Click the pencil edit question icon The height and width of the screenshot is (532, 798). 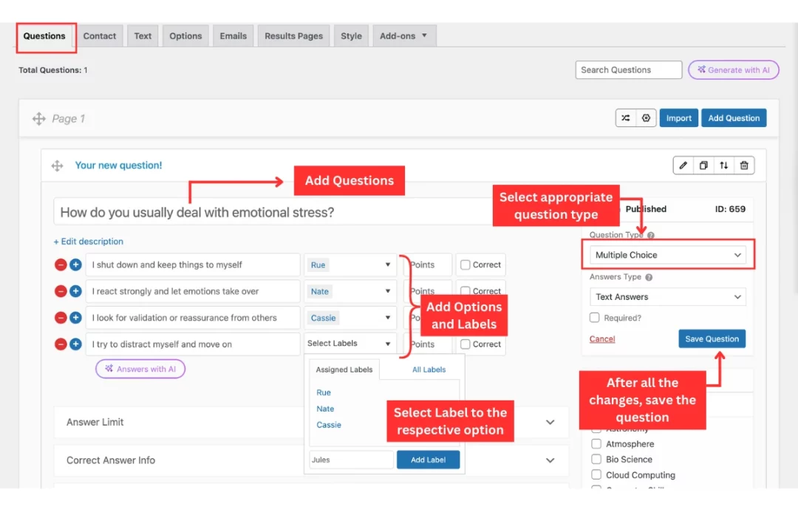(x=683, y=166)
